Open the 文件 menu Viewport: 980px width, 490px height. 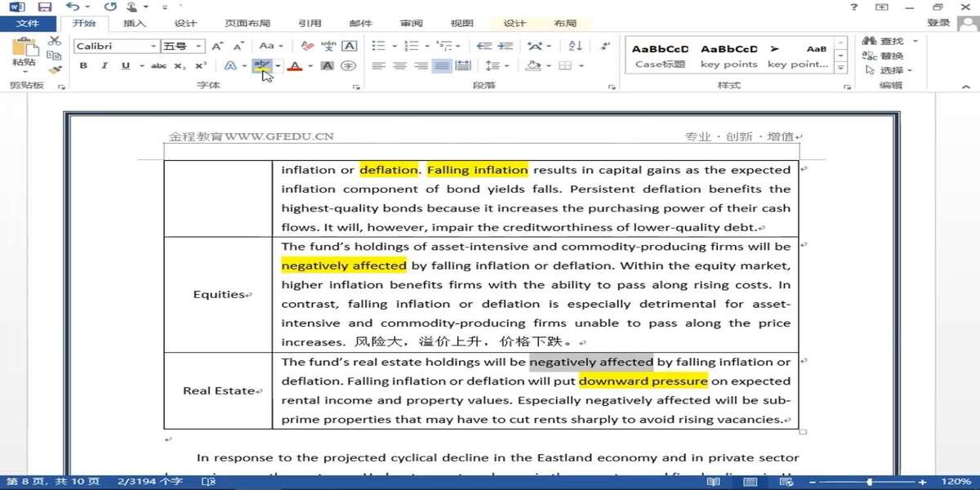(27, 24)
